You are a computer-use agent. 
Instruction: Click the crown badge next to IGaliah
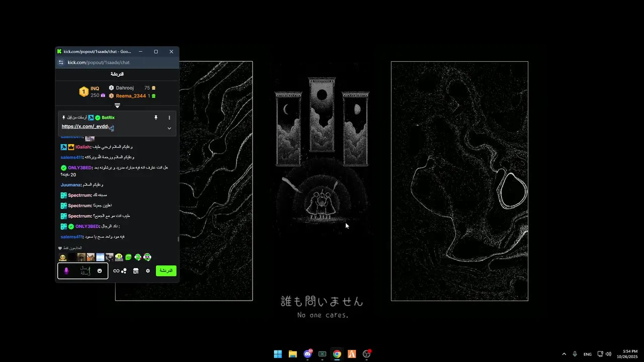point(71,147)
